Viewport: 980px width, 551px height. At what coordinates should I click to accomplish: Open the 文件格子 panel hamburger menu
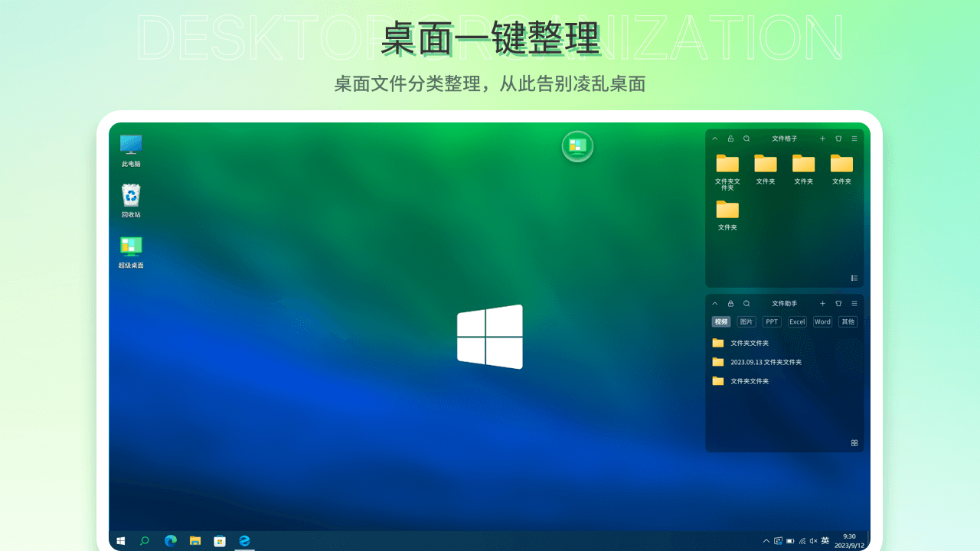[854, 139]
